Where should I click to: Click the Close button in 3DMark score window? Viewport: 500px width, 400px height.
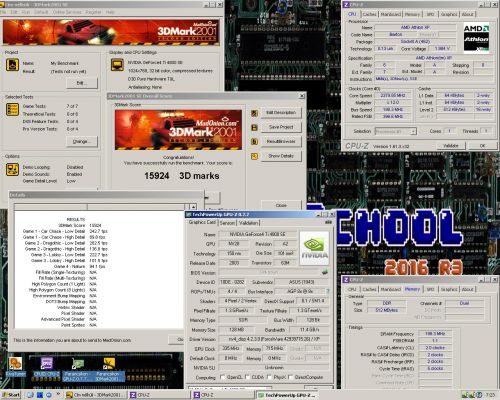[281, 205]
